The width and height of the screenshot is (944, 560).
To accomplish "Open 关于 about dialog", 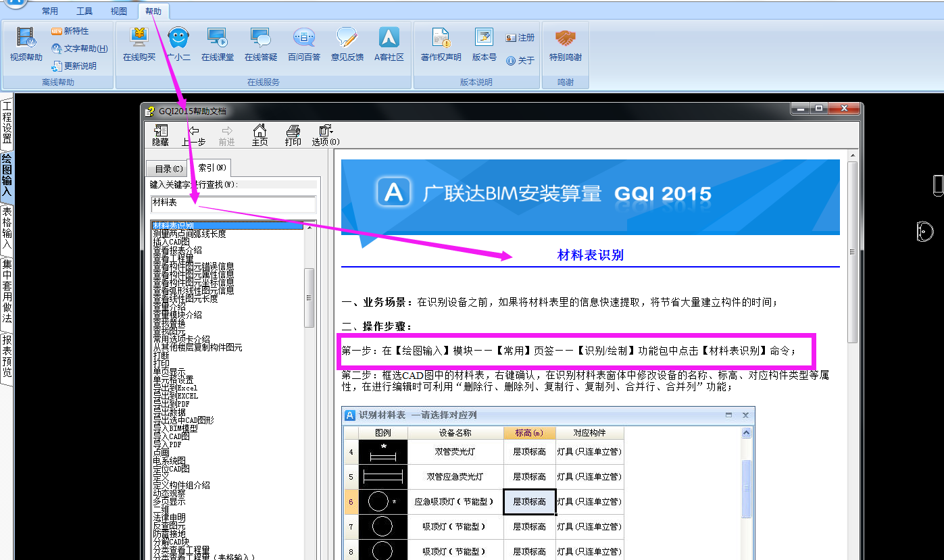I will click(520, 61).
